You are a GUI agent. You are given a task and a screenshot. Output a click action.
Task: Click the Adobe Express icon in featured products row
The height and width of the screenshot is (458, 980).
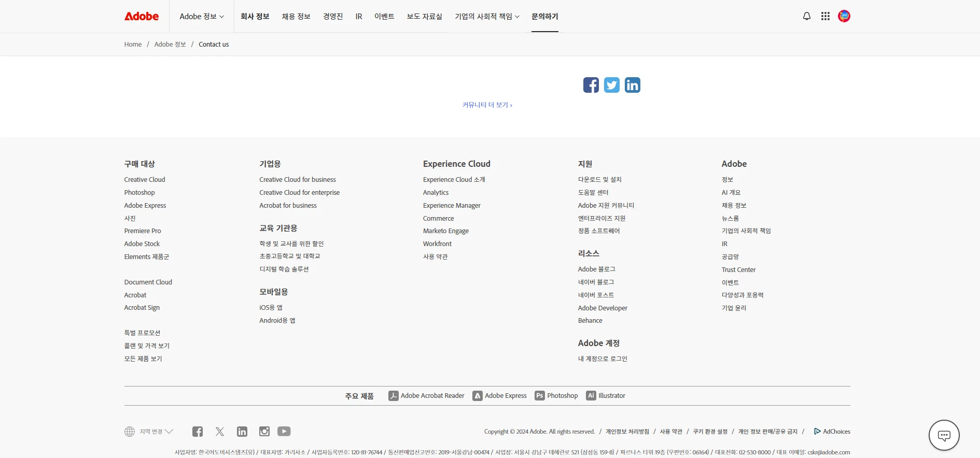click(x=478, y=396)
